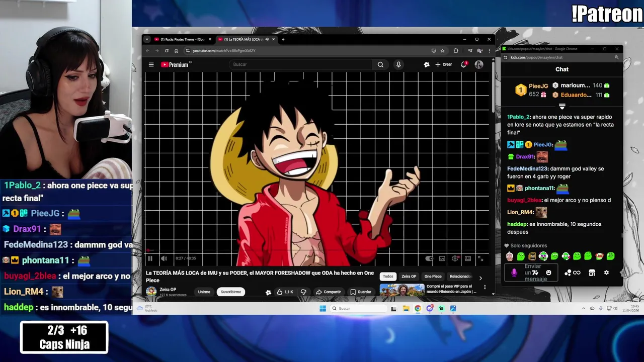The image size is (644, 362).
Task: Open the Chrome tab search dropdown arrow
Action: coord(147,39)
